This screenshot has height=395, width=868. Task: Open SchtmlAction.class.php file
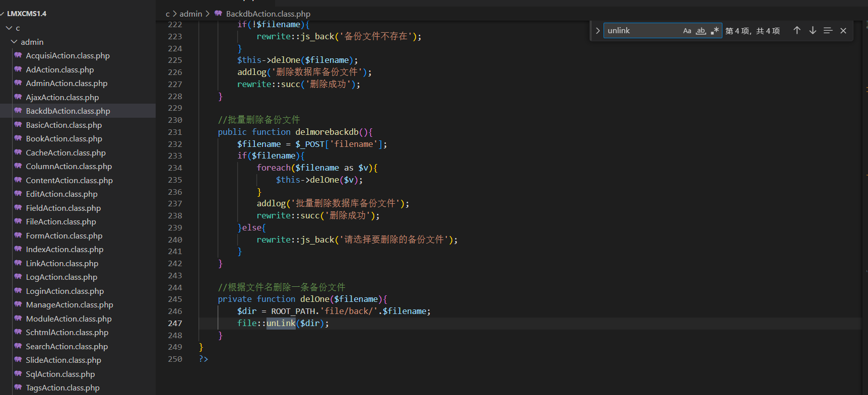(x=67, y=333)
